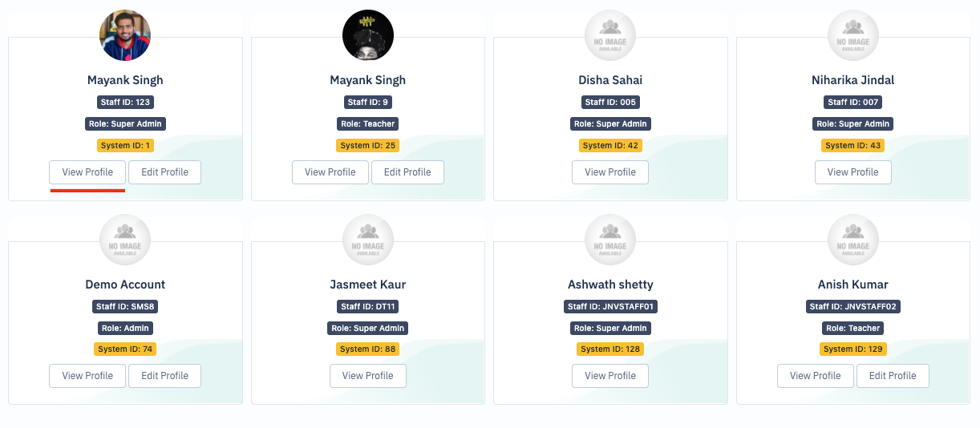Click Niharika Jindal's placeholder avatar icon
This screenshot has height=428, width=980.
[853, 35]
